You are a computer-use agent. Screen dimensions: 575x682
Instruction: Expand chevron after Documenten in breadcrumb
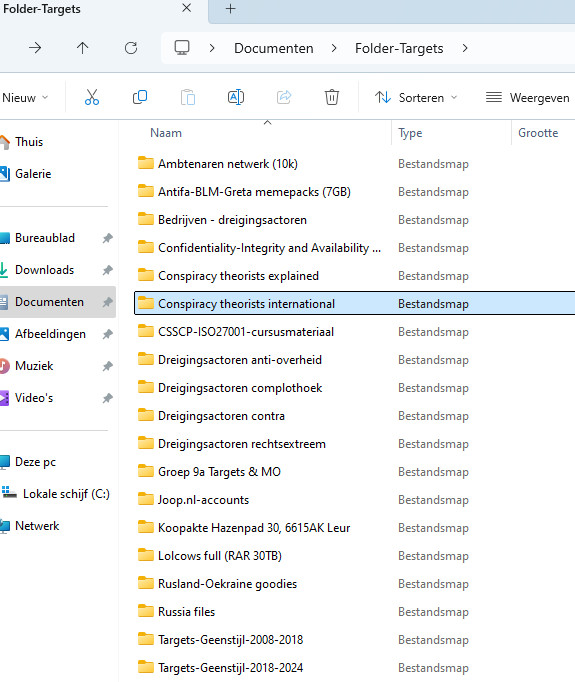click(334, 48)
